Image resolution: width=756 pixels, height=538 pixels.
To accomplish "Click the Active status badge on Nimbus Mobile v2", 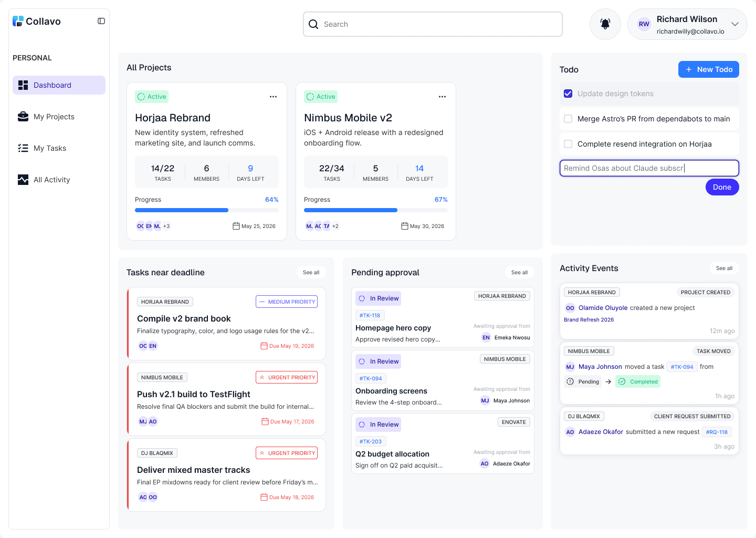I will point(321,97).
